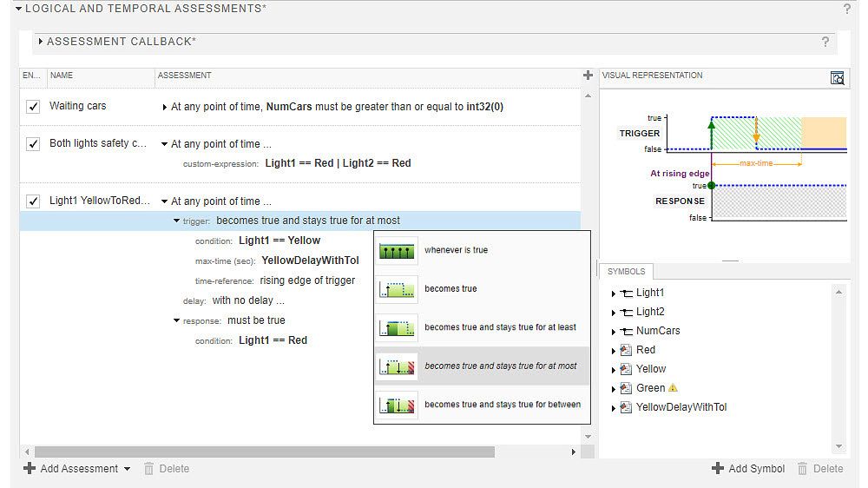This screenshot has height=488, width=868.
Task: Toggle the Light1 YellowToRed assessment checkbox
Action: point(33,201)
